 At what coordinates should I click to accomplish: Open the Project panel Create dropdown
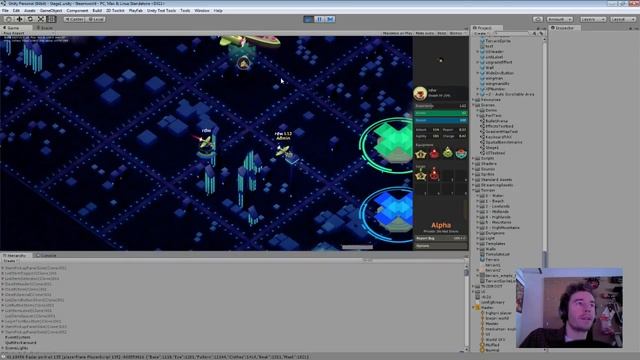click(482, 33)
